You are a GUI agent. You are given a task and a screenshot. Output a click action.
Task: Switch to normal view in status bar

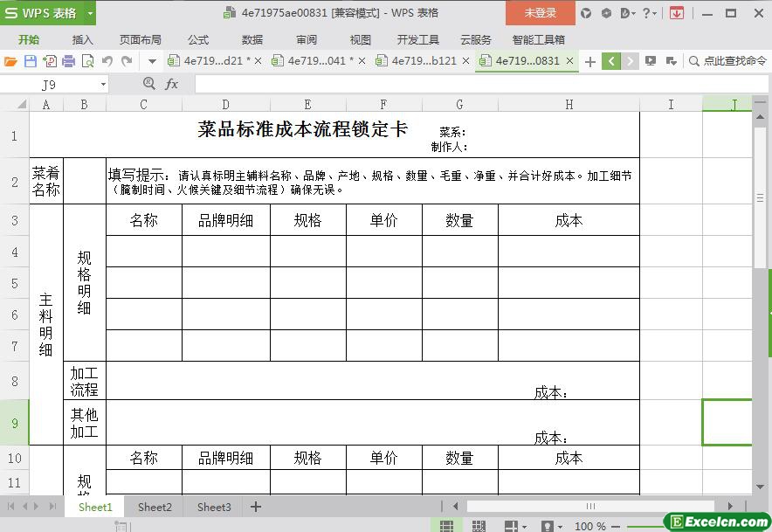[446, 526]
